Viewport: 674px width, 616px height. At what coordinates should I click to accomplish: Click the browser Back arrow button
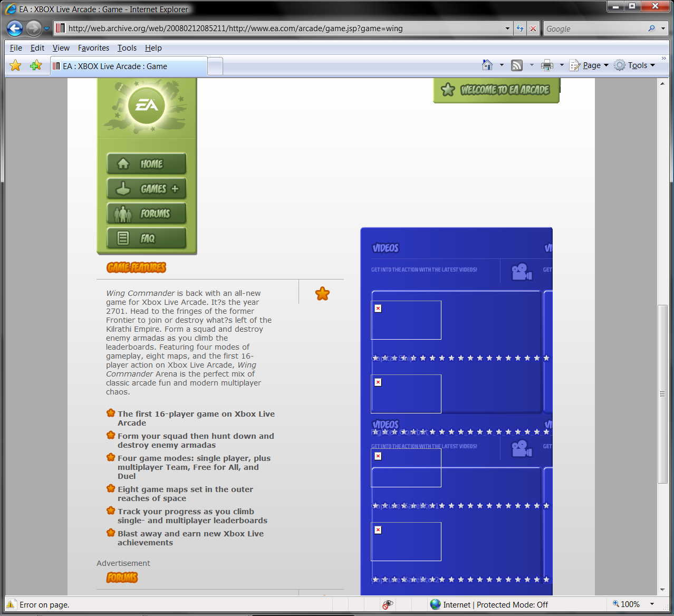point(15,28)
